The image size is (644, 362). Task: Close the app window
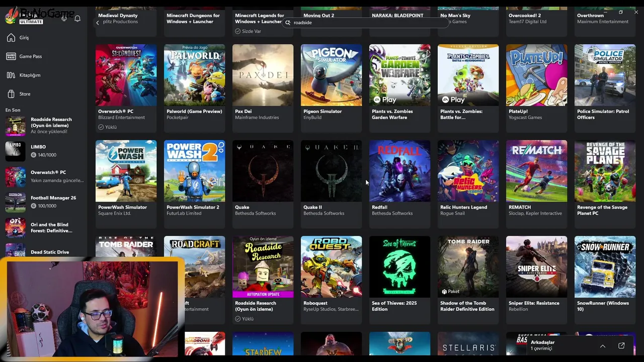click(636, 12)
